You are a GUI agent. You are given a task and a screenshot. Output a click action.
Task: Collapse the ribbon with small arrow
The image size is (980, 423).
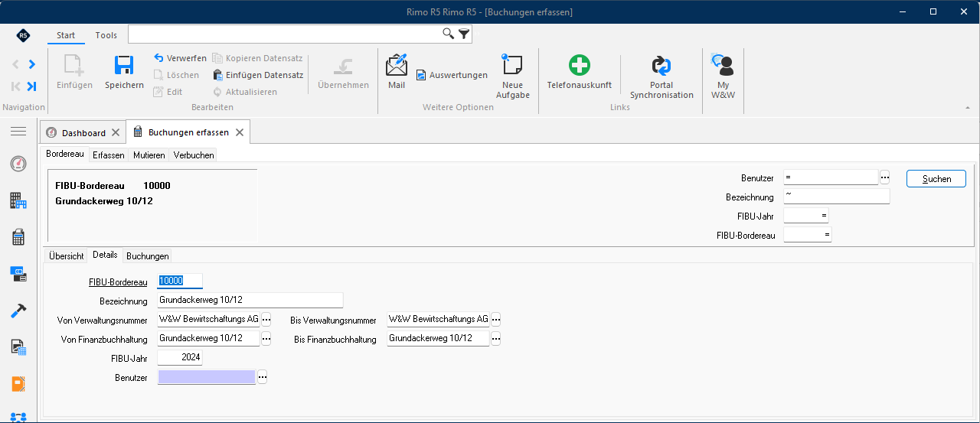968,108
